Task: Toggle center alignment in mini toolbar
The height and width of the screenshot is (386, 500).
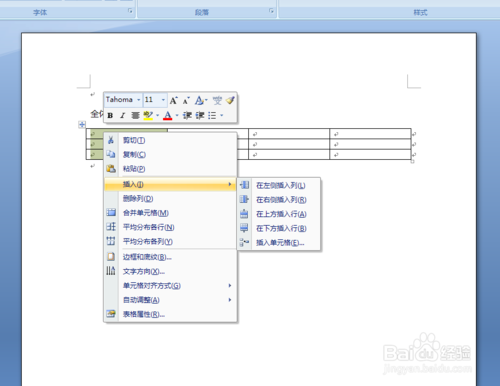Action: (x=135, y=115)
